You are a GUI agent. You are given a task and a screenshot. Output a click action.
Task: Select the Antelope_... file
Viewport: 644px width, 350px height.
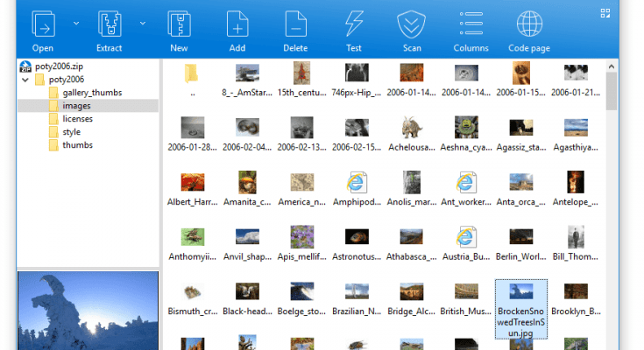point(576,189)
